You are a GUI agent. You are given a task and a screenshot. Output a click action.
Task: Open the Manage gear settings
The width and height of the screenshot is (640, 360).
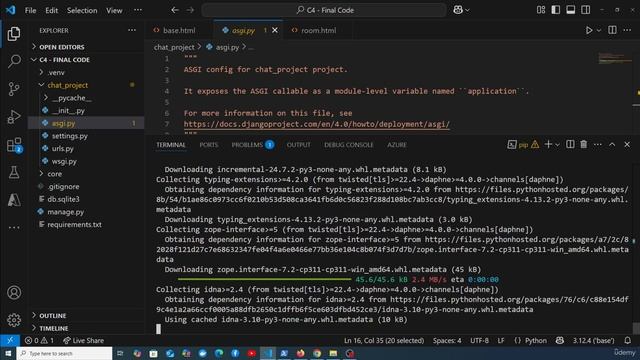click(14, 320)
